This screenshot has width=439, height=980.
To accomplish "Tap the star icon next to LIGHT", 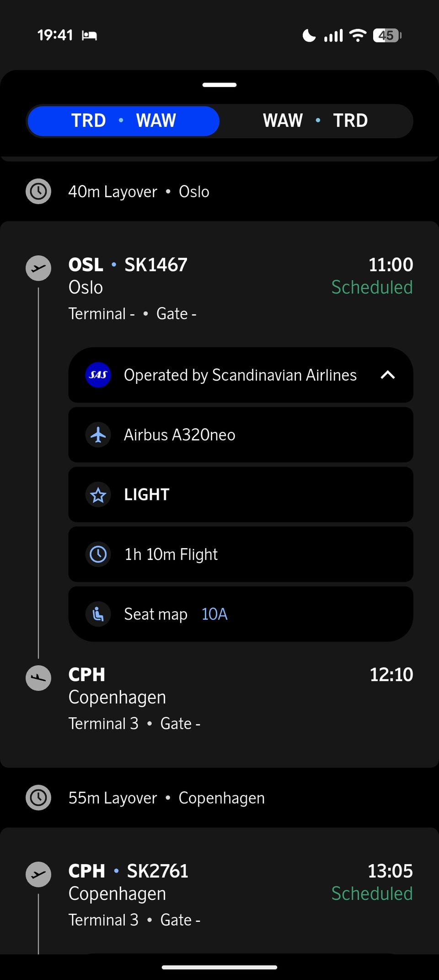I will 98,495.
